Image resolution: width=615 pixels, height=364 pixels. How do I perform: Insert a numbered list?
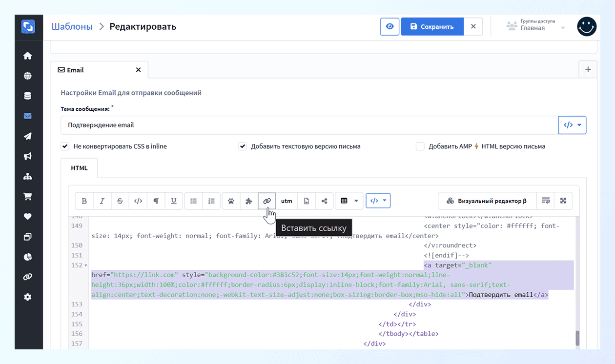point(211,201)
